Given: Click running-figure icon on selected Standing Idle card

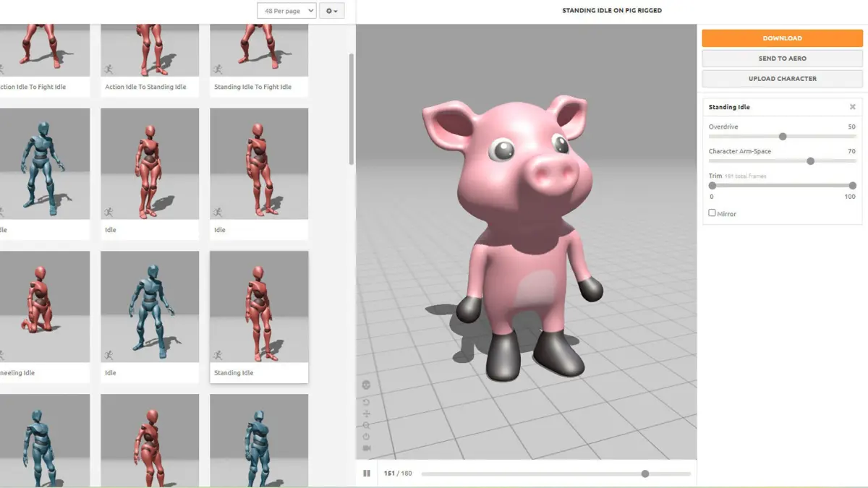Looking at the screenshot, I should (x=218, y=355).
